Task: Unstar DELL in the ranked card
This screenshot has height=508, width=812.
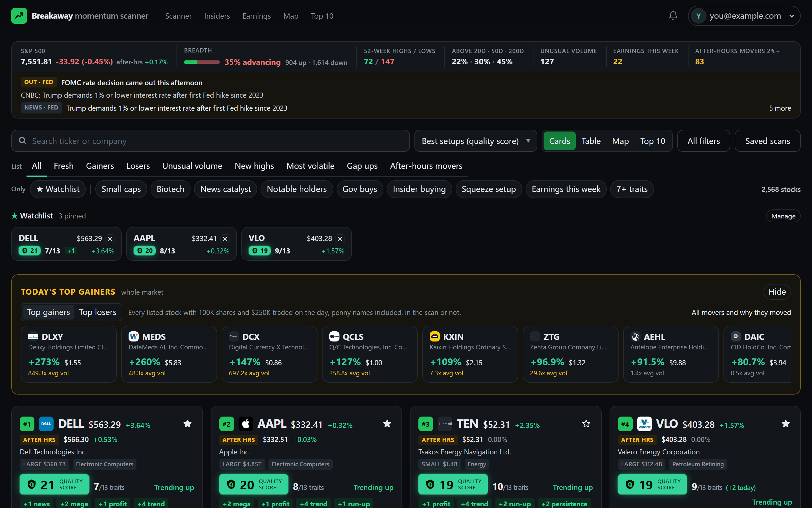Action: (187, 424)
